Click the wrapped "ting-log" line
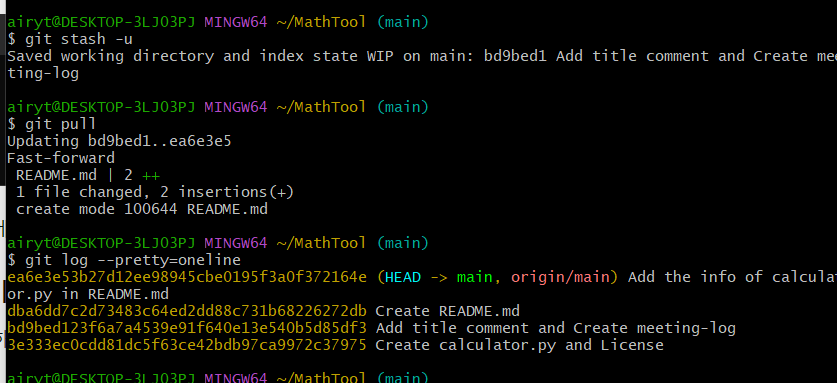This screenshot has width=837, height=383. 43,73
